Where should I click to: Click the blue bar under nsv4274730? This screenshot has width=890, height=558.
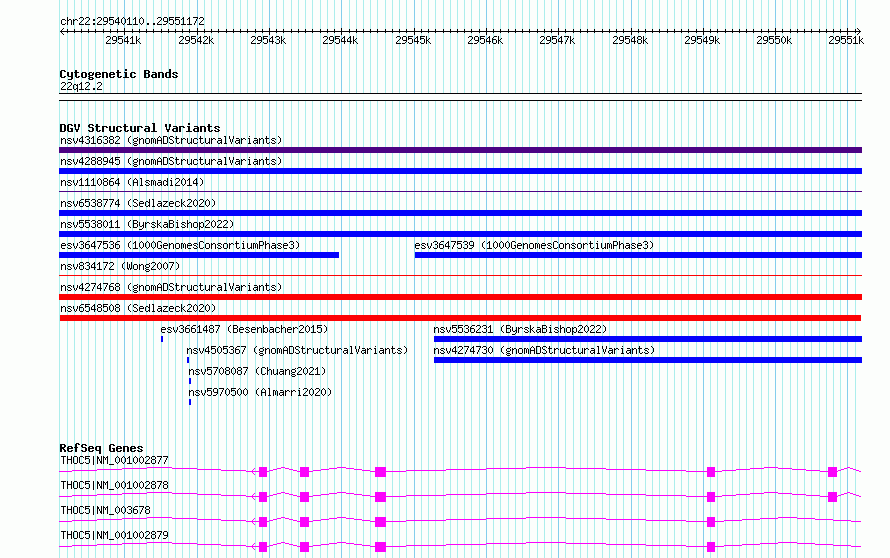(648, 360)
